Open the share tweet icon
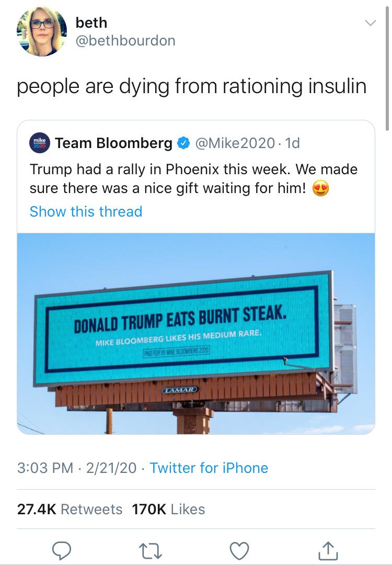392x565 pixels. pos(328,550)
